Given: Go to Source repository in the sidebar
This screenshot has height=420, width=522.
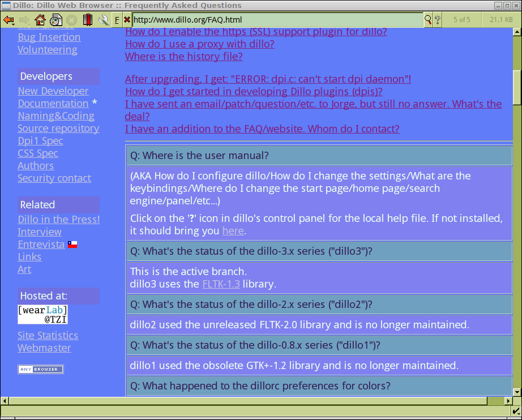Looking at the screenshot, I should [x=58, y=128].
